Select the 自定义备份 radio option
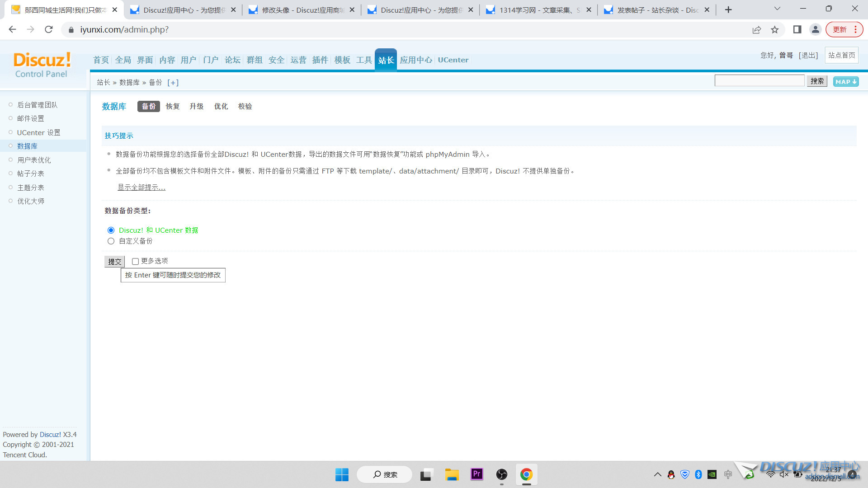This screenshot has height=488, width=868. [111, 241]
